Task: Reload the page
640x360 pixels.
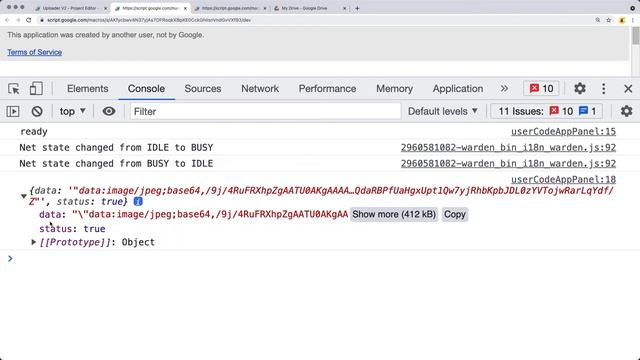Action: 29,20
